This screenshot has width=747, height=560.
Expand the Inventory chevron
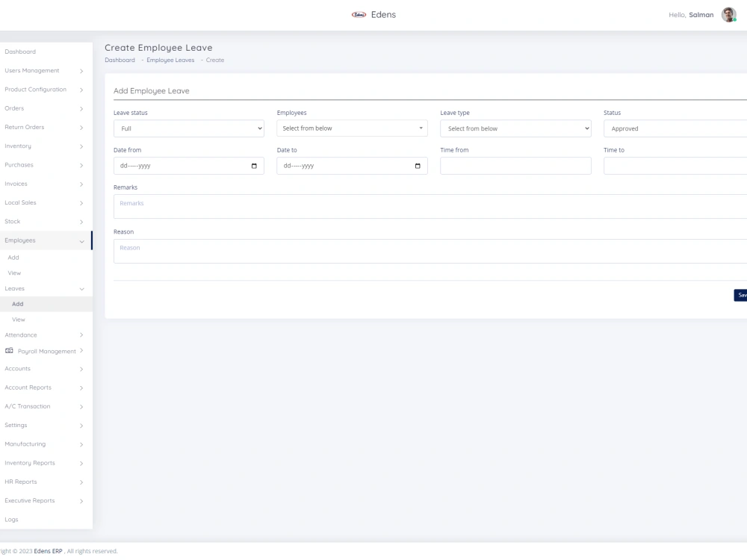(81, 146)
